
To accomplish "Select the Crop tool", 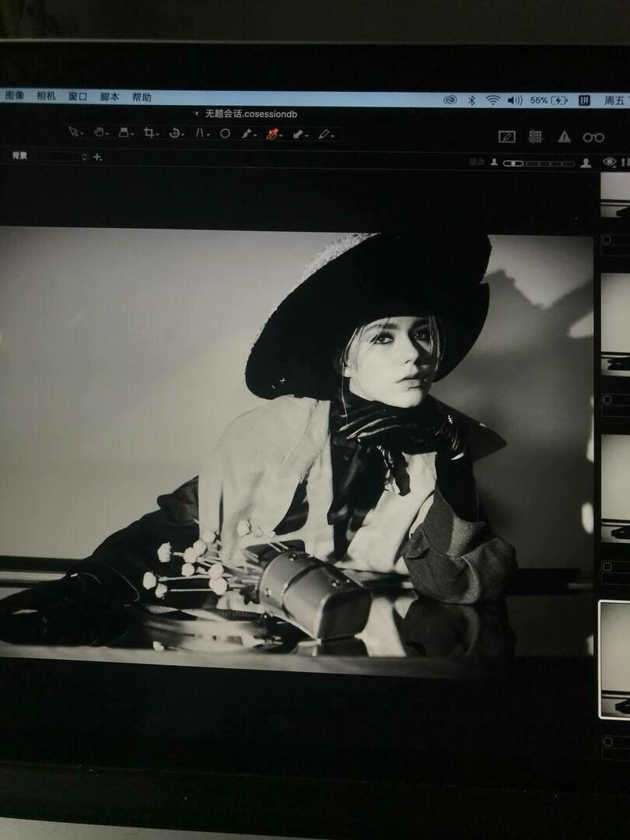I will click(150, 133).
